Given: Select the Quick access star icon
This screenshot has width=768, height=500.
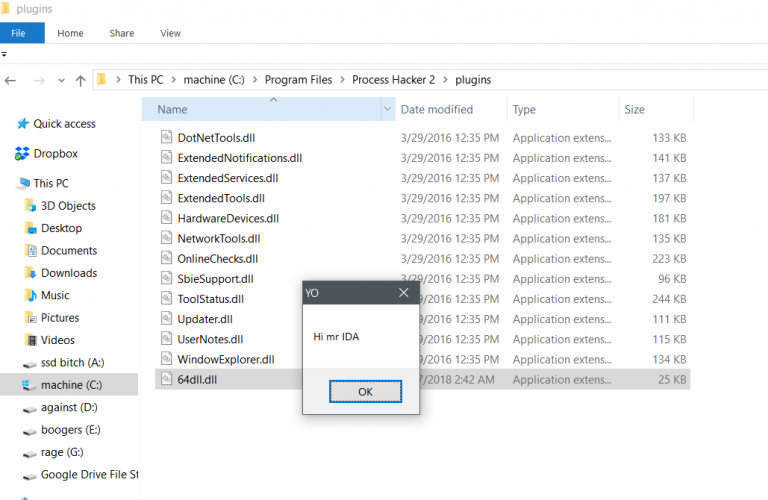Looking at the screenshot, I should (23, 124).
